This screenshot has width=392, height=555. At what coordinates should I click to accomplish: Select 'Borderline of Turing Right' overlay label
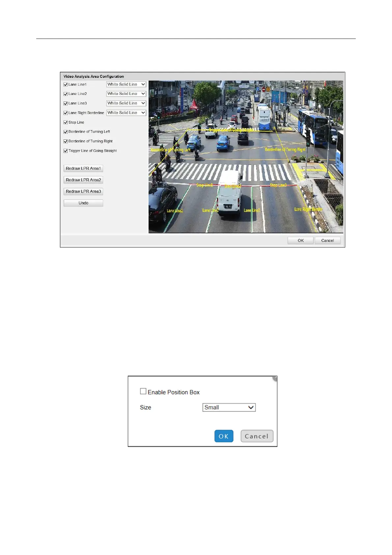coord(285,150)
